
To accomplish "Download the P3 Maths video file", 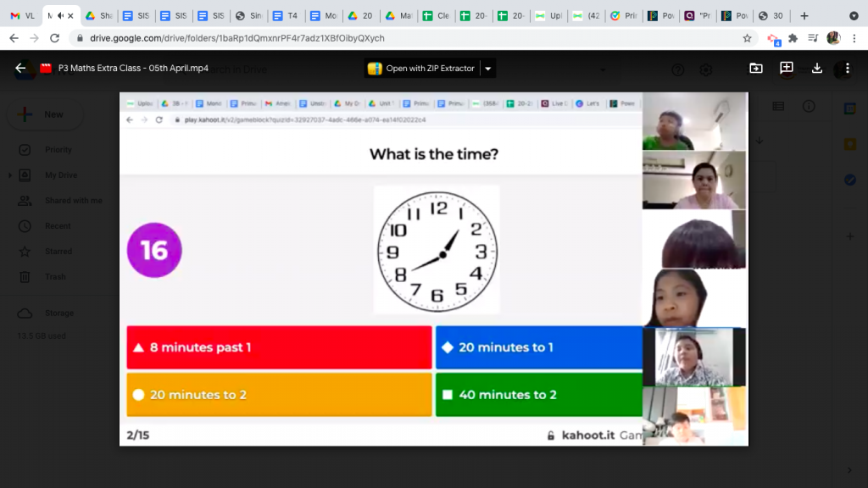I will pos(817,69).
